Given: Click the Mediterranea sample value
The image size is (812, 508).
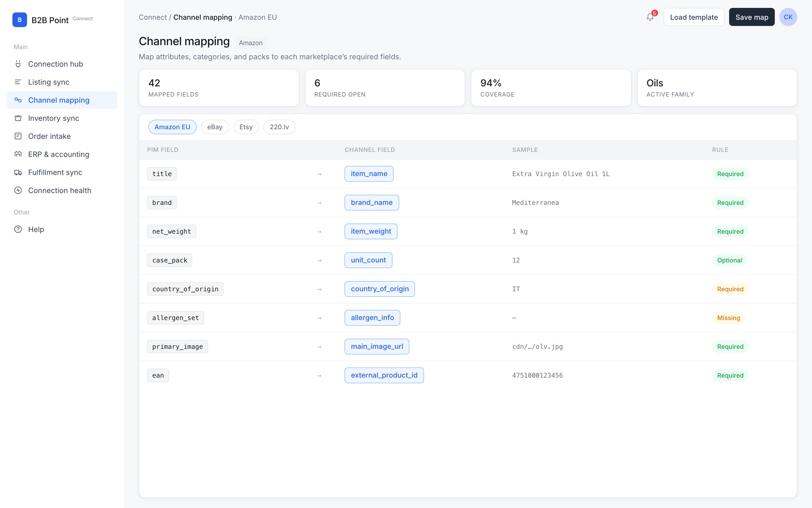Looking at the screenshot, I should [x=535, y=203].
